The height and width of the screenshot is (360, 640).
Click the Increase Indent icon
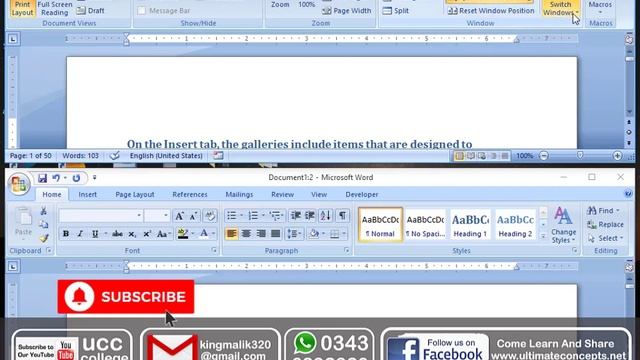310,216
